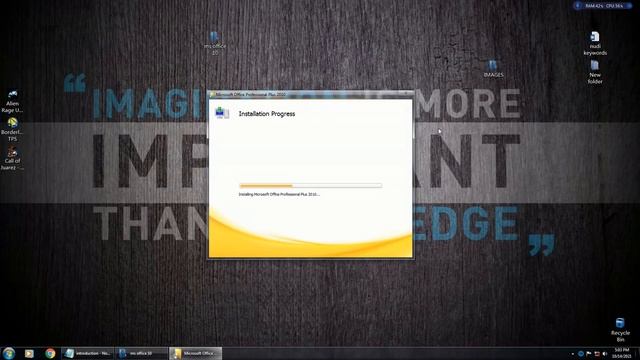Open the volume speaker tray icon
Image resolution: width=640 pixels, height=360 pixels.
point(605,354)
